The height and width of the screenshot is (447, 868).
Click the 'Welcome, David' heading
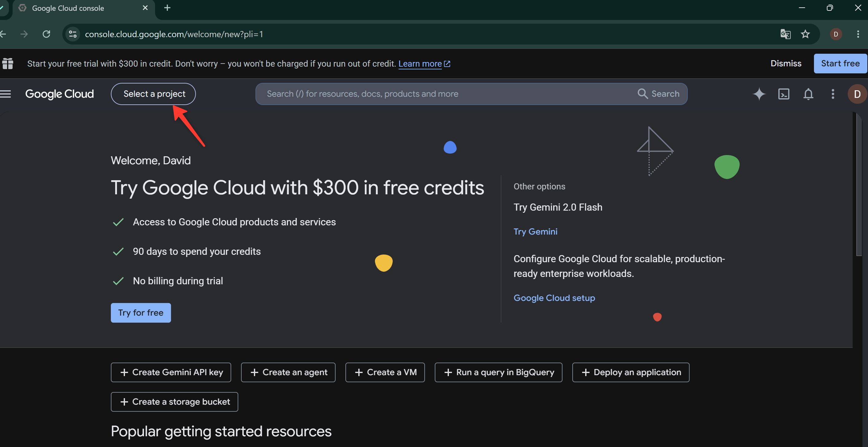click(x=151, y=160)
